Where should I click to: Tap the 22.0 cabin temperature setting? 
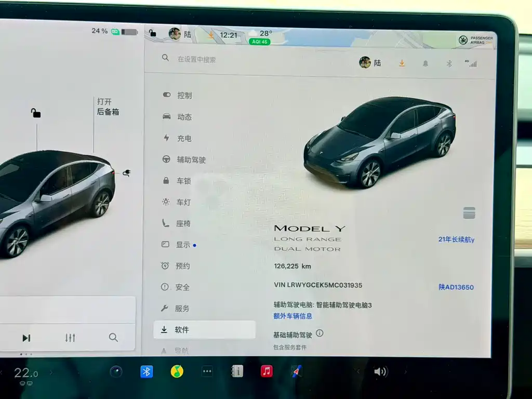[26, 373]
